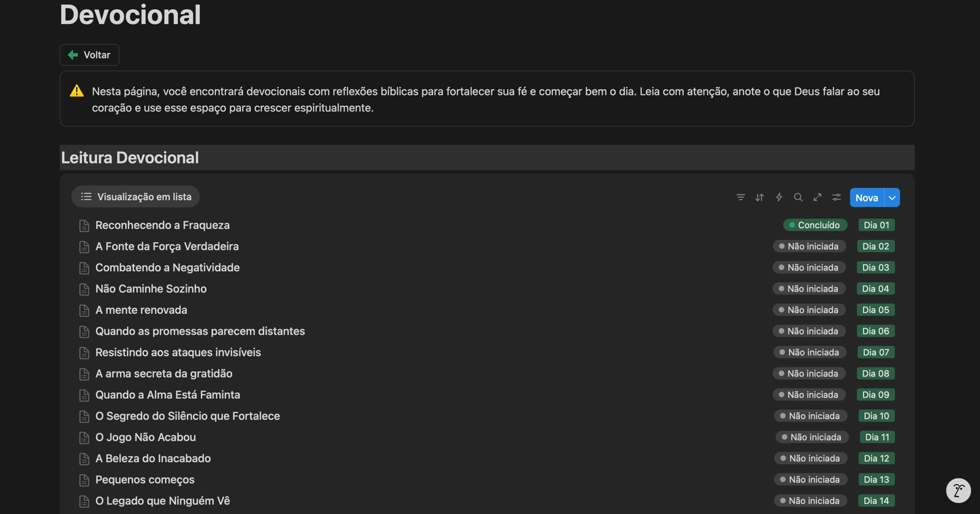Open A Fonte da Força Verdadeira page

coord(167,247)
